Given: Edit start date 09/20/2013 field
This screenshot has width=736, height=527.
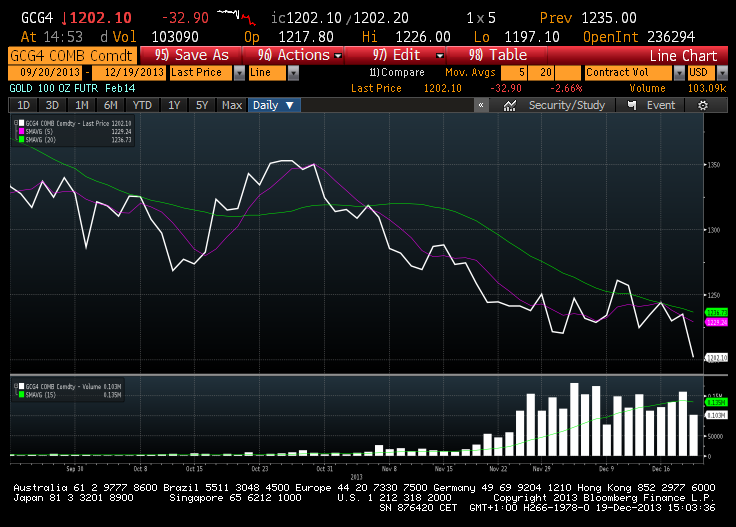Looking at the screenshot, I should 45,73.
